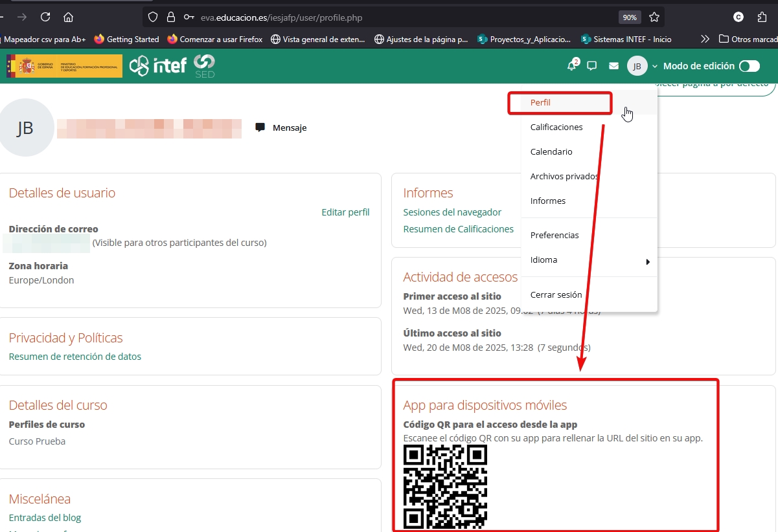Expand the user menu chevron
Viewport: 778px width, 532px height.
tap(655, 66)
